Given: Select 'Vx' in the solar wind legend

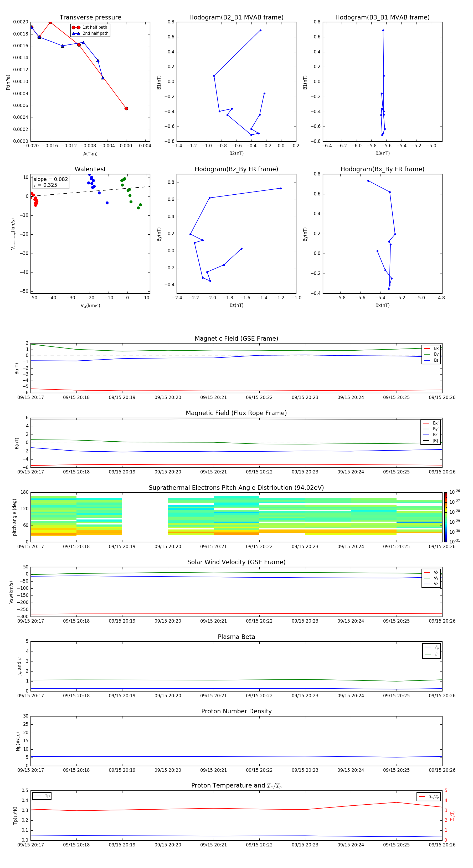Looking at the screenshot, I should [431, 572].
